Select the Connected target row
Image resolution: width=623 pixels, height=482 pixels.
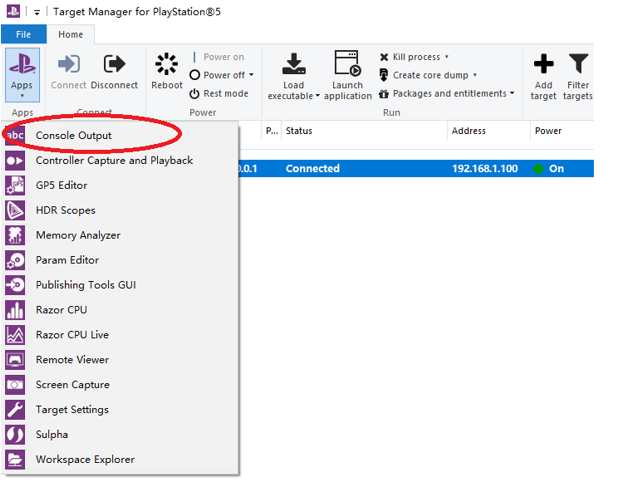tap(420, 168)
